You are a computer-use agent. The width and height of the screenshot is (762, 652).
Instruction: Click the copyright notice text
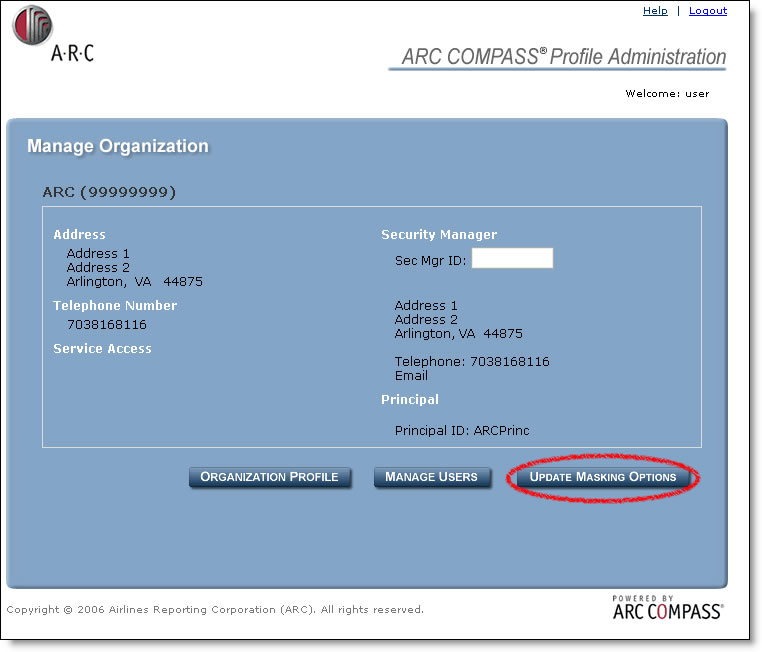click(x=215, y=610)
